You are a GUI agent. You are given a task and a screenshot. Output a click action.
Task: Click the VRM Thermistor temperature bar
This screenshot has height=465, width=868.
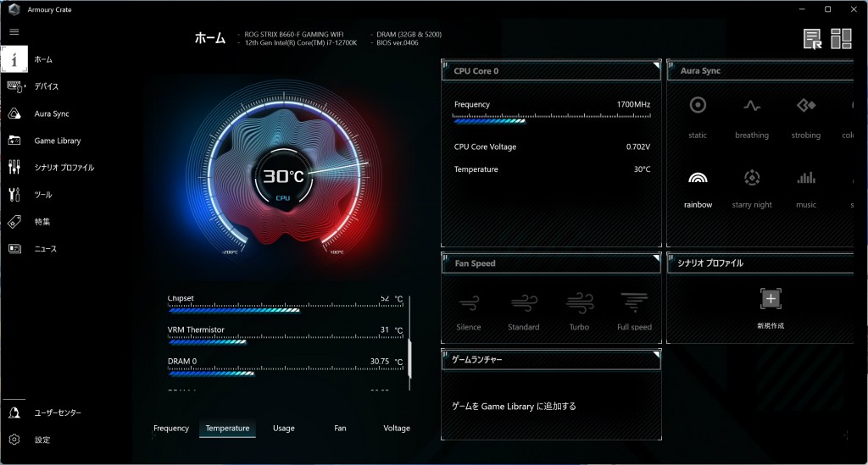coord(207,341)
